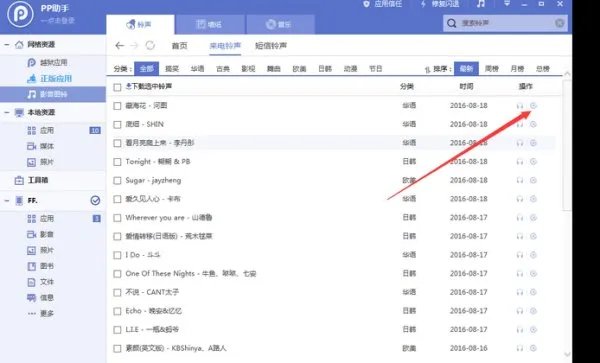Download the L.I.E ringtone
The height and width of the screenshot is (363, 600).
pos(533,330)
